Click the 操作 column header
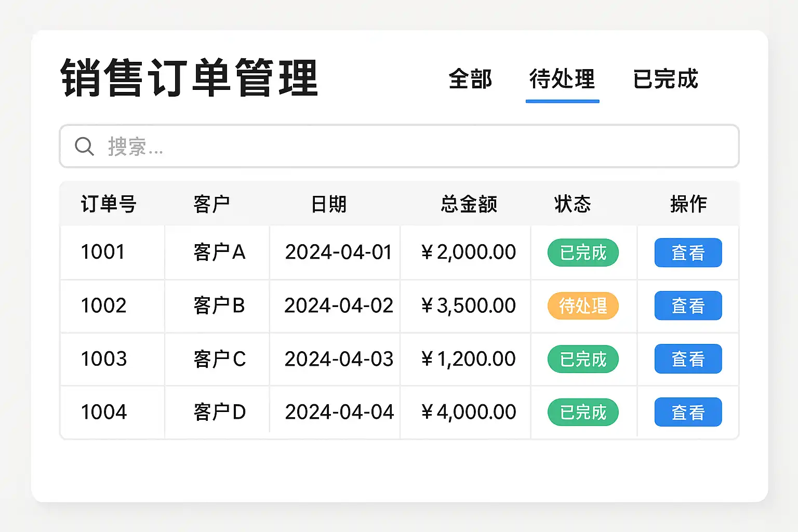Image resolution: width=798 pixels, height=532 pixels. click(x=688, y=204)
